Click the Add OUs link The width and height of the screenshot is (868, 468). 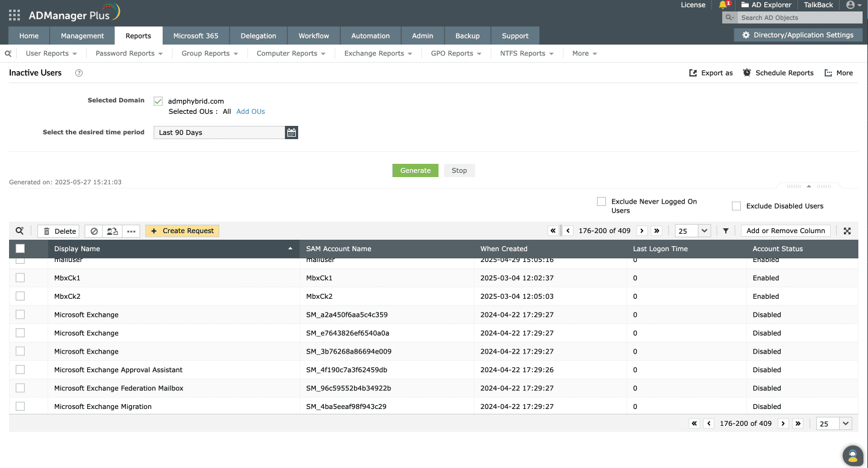point(251,111)
